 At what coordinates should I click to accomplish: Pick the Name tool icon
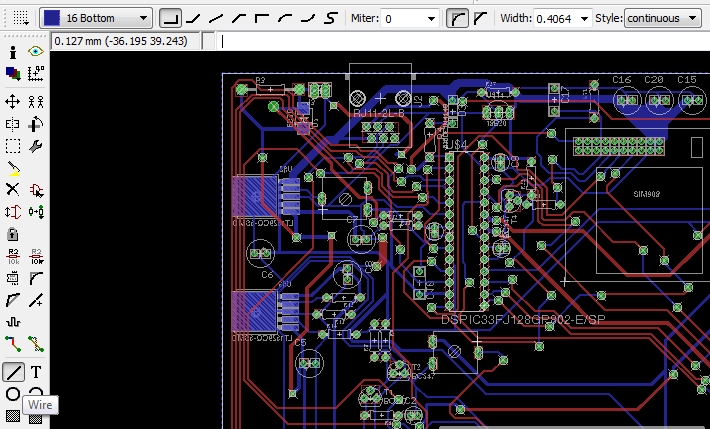point(13,255)
